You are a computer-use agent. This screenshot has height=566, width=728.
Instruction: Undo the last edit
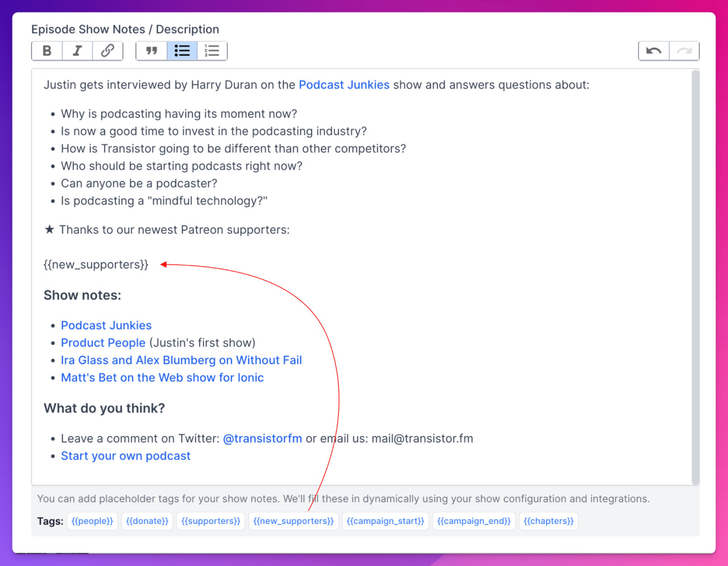tap(653, 51)
